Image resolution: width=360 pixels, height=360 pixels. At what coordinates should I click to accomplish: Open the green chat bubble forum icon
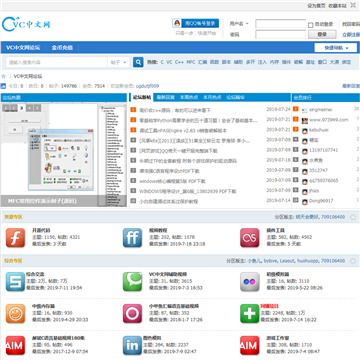pyautogui.click(x=132, y=282)
